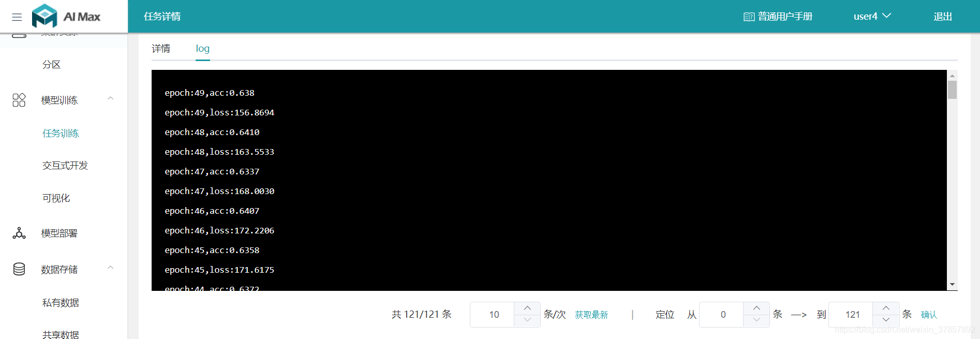980x339 pixels.
Task: Switch to the log tab
Action: 203,49
